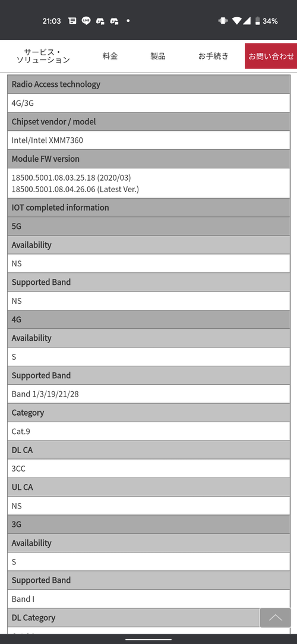The height and width of the screenshot is (644, 297).
Task: Select the latest firmware version text
Action: click(x=75, y=189)
